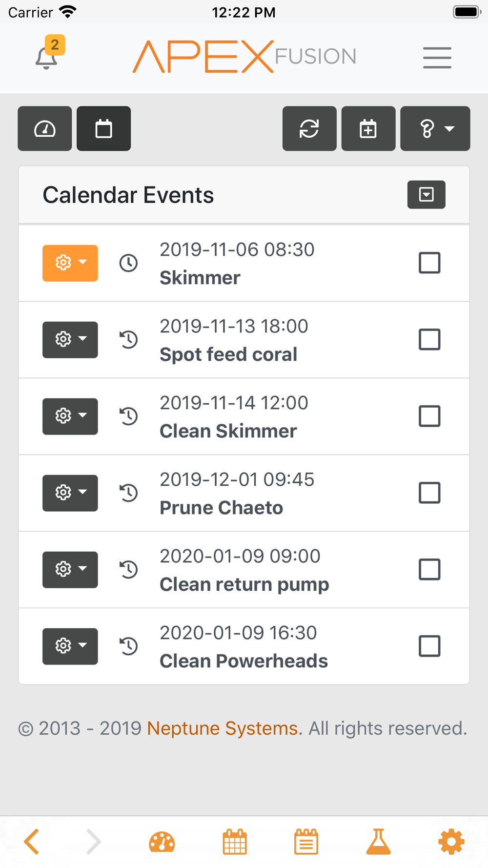
Task: Go back with the orange arrow
Action: tap(32, 842)
